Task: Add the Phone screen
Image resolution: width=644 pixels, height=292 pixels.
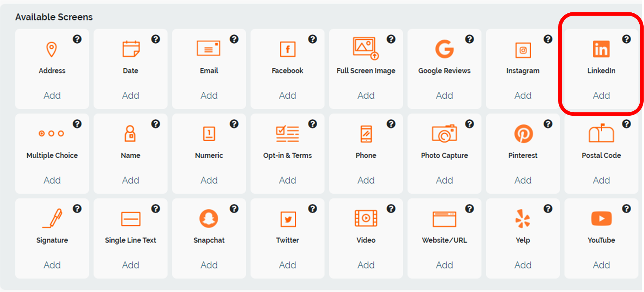Action: (366, 180)
